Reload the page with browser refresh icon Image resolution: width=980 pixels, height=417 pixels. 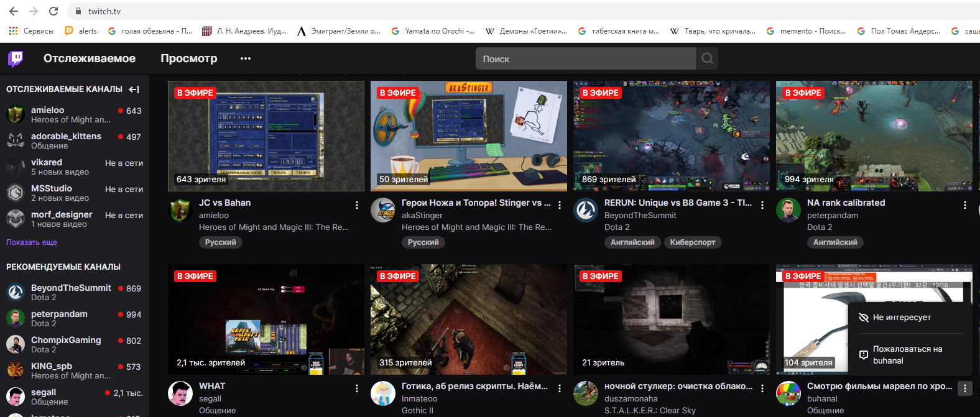tap(53, 11)
